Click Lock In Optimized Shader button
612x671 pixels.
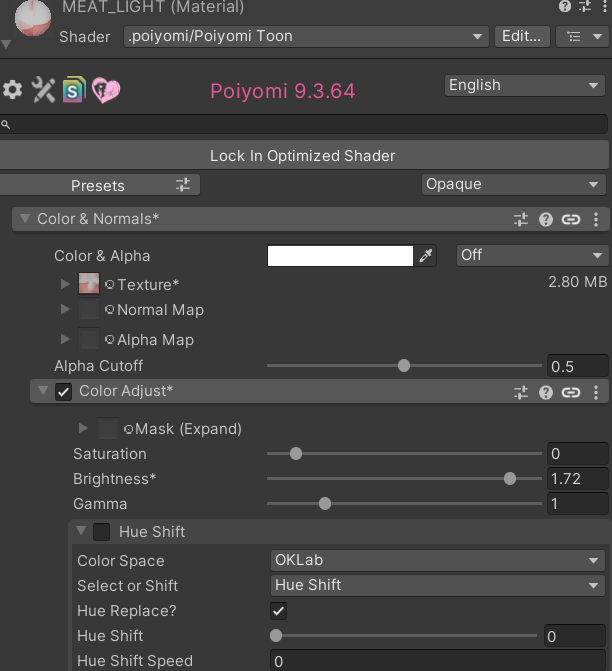click(303, 156)
